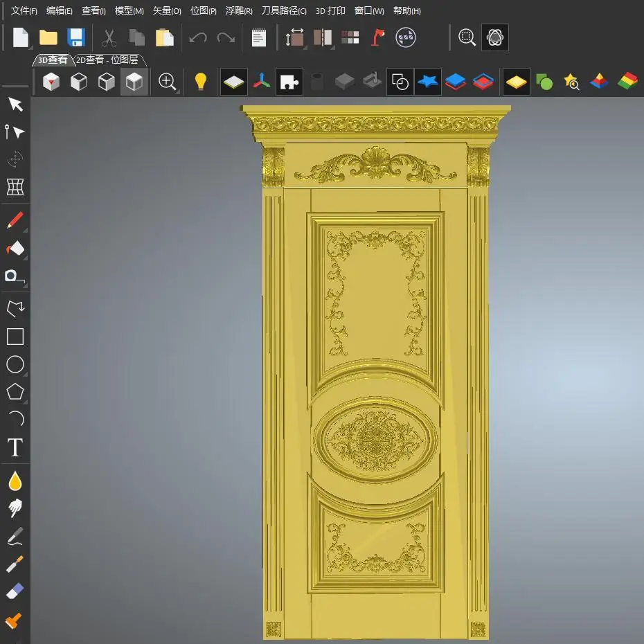Toggle the colored XYZ origin axes icon
644x644 pixels.
click(262, 82)
